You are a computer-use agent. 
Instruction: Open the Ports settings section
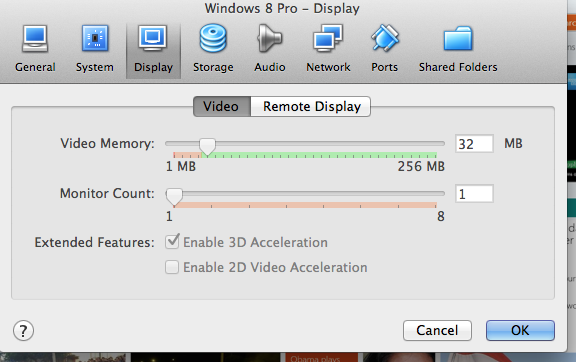click(384, 49)
